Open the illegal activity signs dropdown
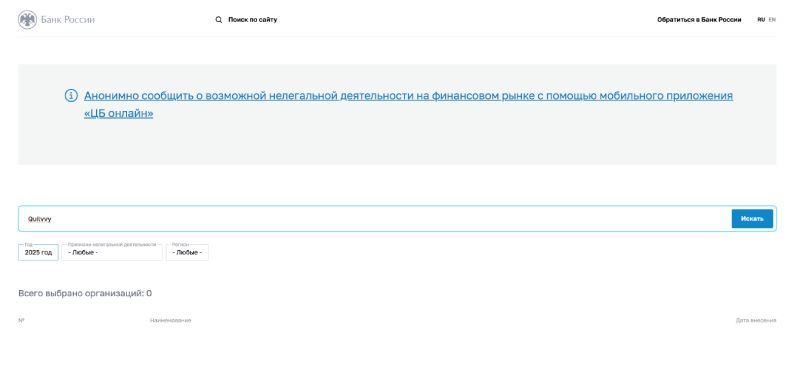 click(112, 253)
